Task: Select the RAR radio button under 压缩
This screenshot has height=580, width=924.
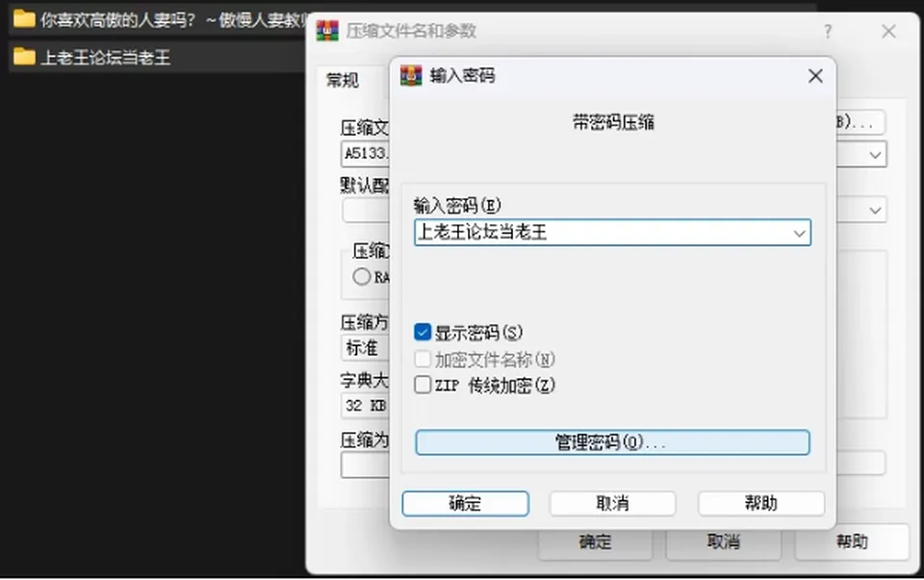Action: click(361, 277)
